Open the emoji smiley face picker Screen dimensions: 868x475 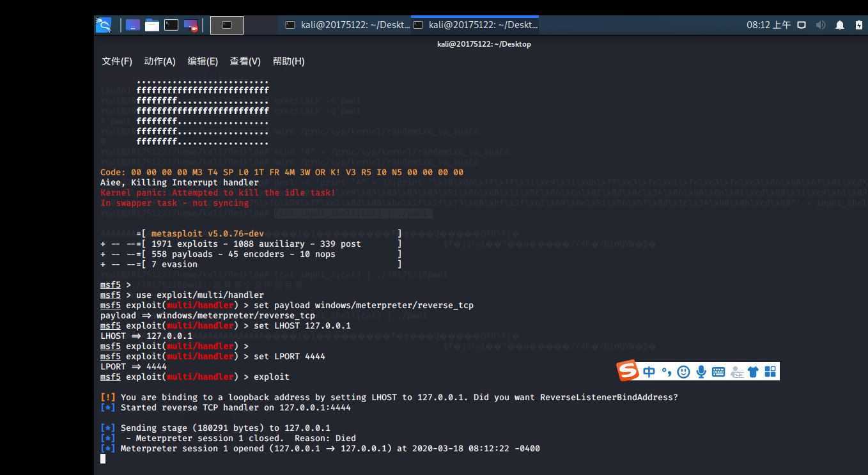point(683,371)
